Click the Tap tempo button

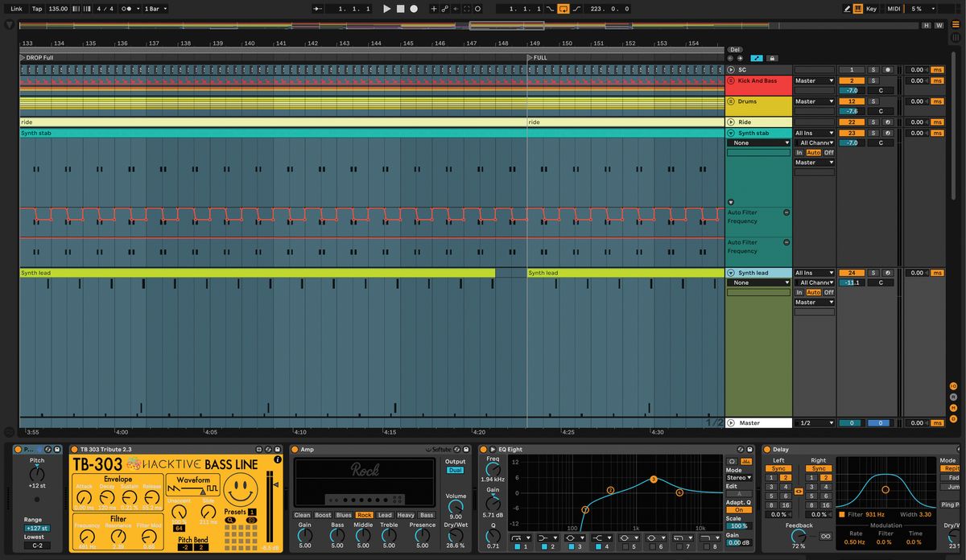35,8
